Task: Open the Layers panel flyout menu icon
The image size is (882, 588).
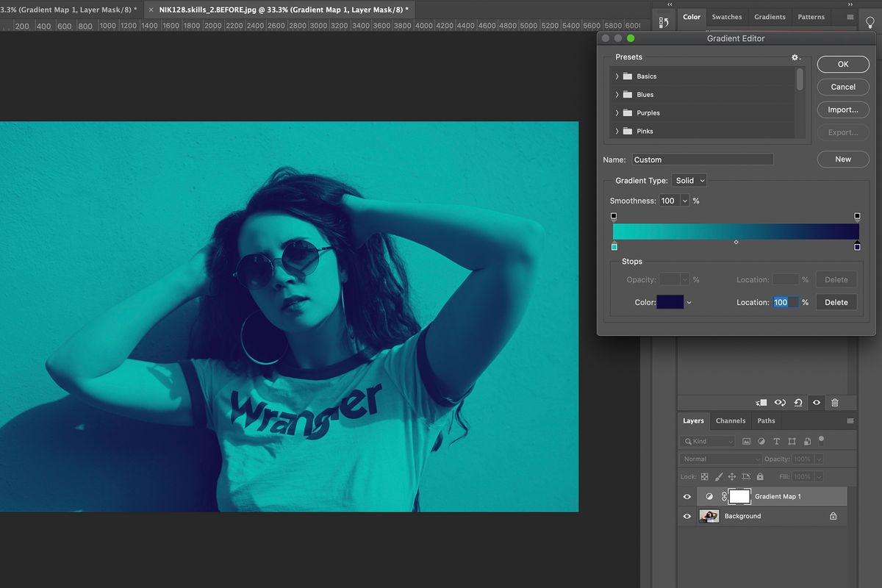Action: [x=850, y=421]
